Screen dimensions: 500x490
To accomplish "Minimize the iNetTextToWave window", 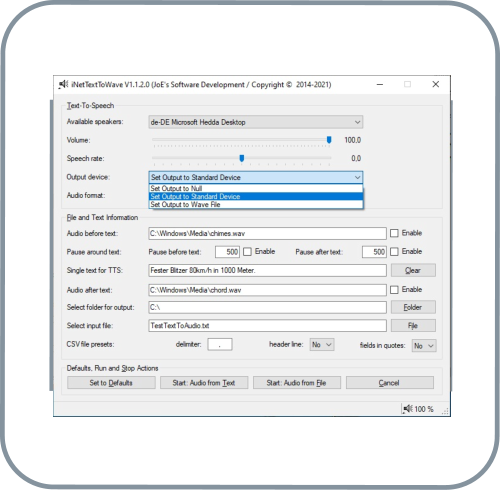I will (x=380, y=84).
